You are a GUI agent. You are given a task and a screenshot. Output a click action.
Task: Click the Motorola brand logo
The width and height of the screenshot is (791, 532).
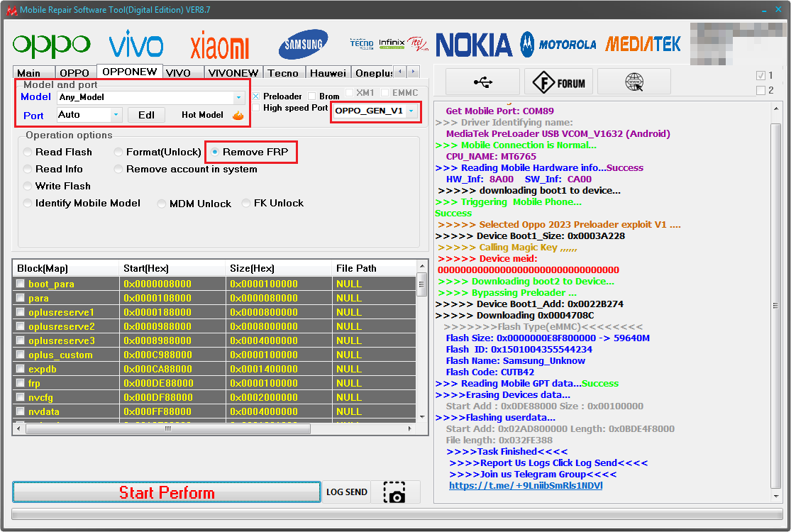click(x=558, y=45)
